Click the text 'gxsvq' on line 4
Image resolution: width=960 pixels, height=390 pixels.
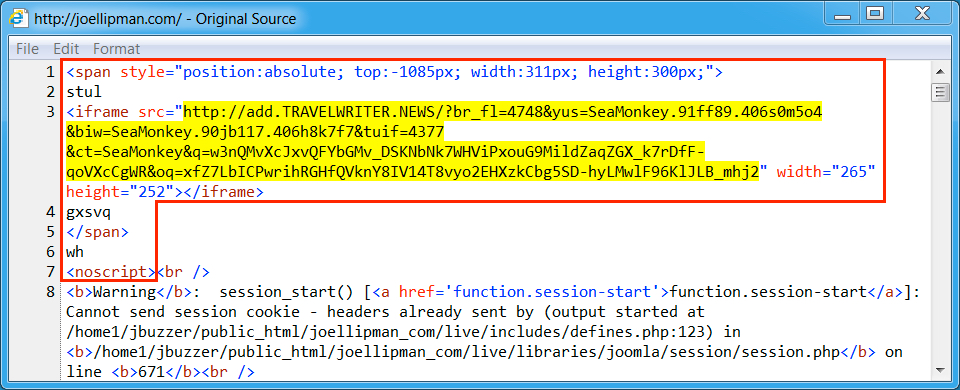[89, 212]
